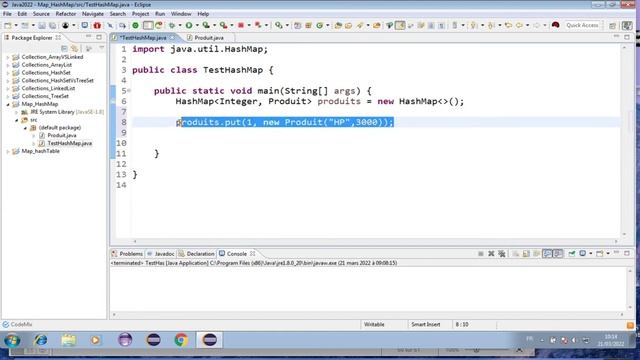
Task: Click the Display Selected Console icon
Action: tap(582, 253)
